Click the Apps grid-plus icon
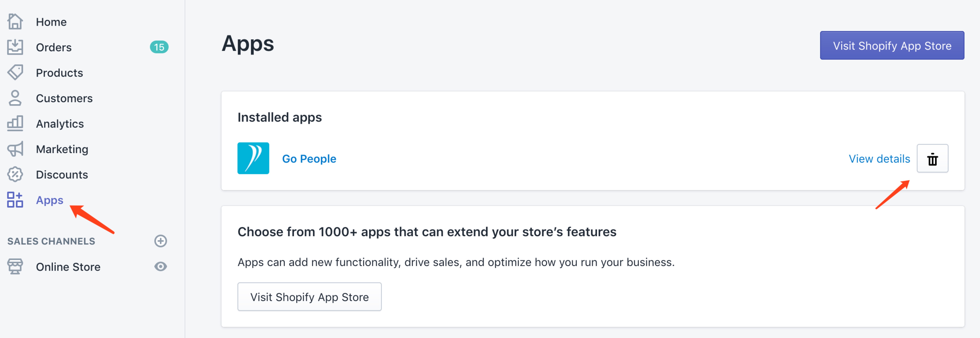The width and height of the screenshot is (980, 338). click(x=15, y=200)
